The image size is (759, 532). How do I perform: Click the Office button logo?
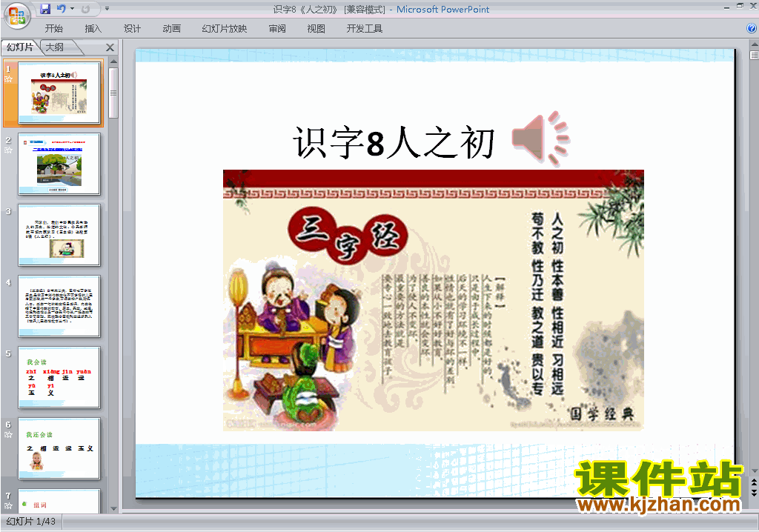pyautogui.click(x=17, y=16)
